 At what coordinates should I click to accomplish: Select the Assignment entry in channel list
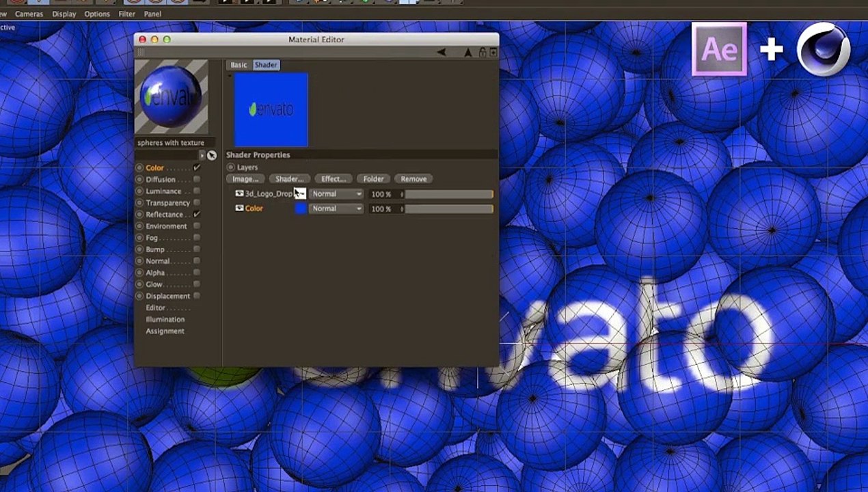coord(165,331)
